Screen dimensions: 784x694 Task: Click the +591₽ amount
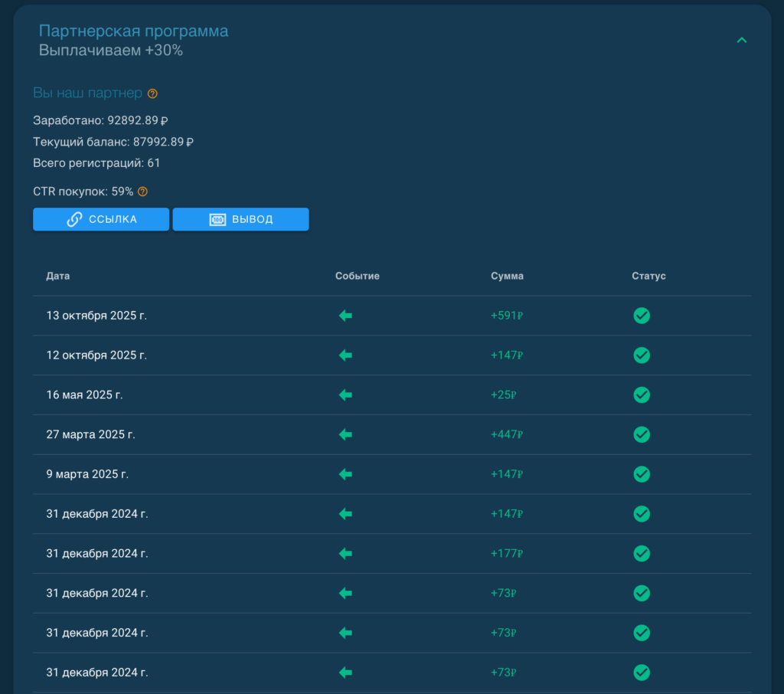tap(506, 316)
